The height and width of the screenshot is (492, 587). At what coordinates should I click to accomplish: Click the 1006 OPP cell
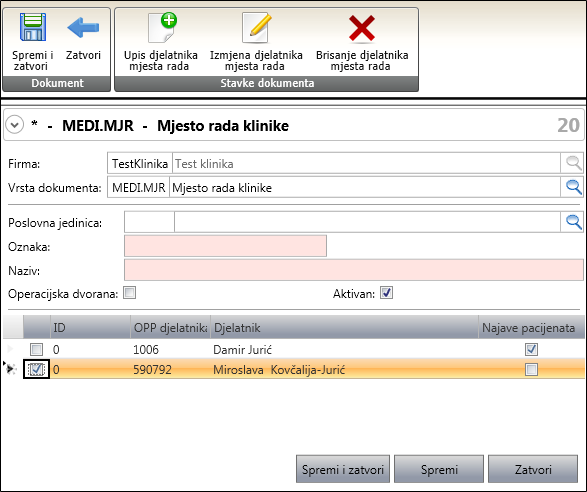(x=170, y=350)
